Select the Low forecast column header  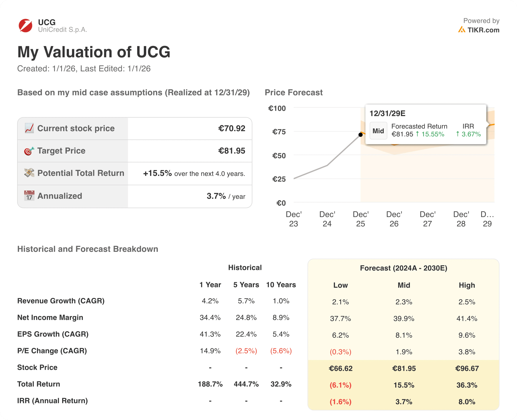coord(340,285)
